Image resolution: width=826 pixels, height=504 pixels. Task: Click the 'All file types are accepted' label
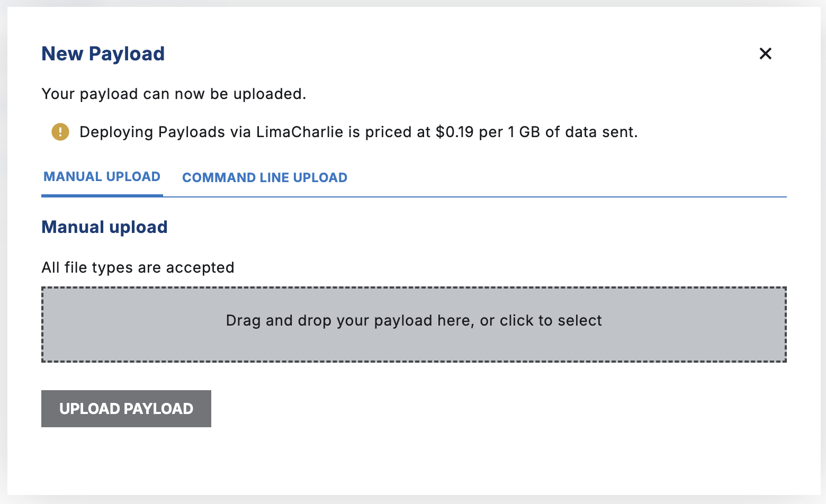coord(138,267)
